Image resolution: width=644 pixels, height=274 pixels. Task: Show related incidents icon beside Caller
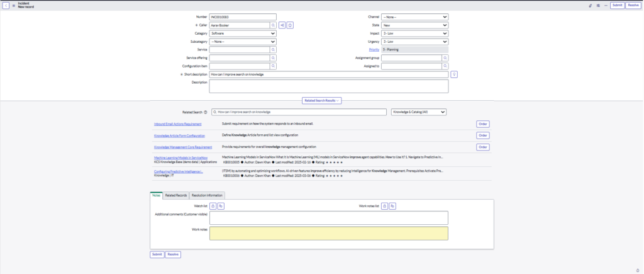pos(282,25)
